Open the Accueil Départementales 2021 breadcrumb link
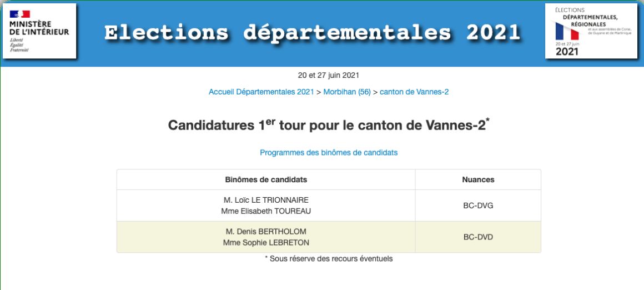 [x=261, y=92]
